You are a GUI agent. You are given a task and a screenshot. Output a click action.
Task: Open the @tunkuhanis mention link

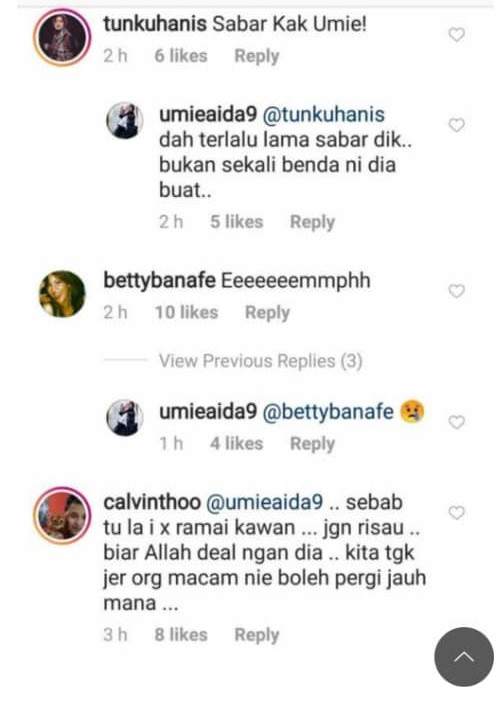[x=323, y=115]
